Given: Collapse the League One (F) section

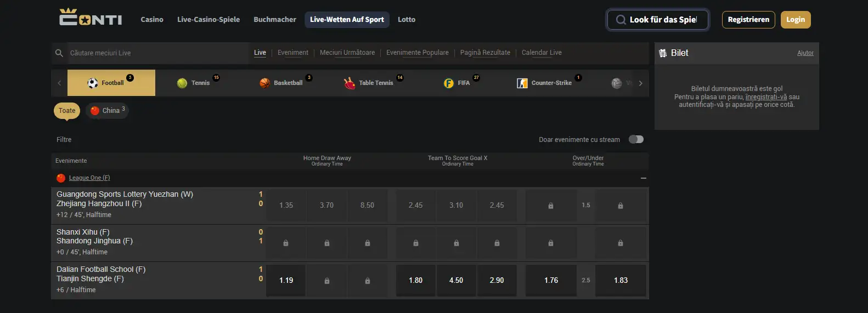Looking at the screenshot, I should (644, 178).
